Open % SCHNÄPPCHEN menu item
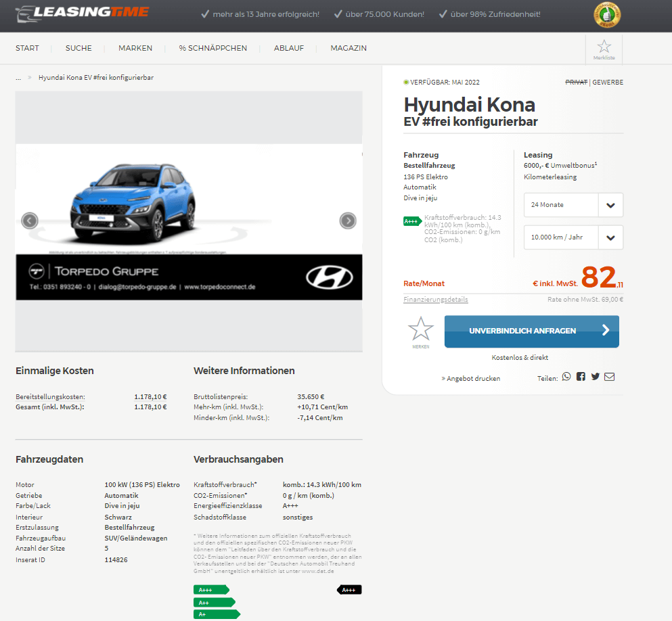The width and height of the screenshot is (672, 621). click(213, 49)
